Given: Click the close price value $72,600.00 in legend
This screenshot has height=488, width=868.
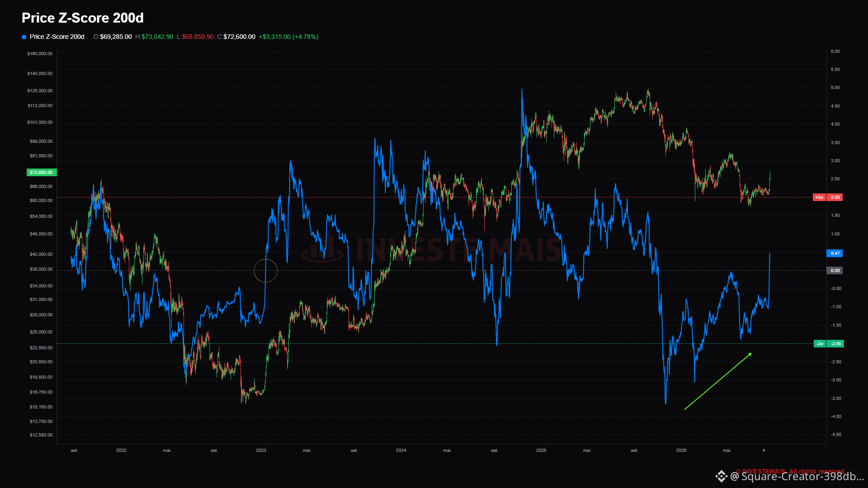Looking at the screenshot, I should point(239,37).
